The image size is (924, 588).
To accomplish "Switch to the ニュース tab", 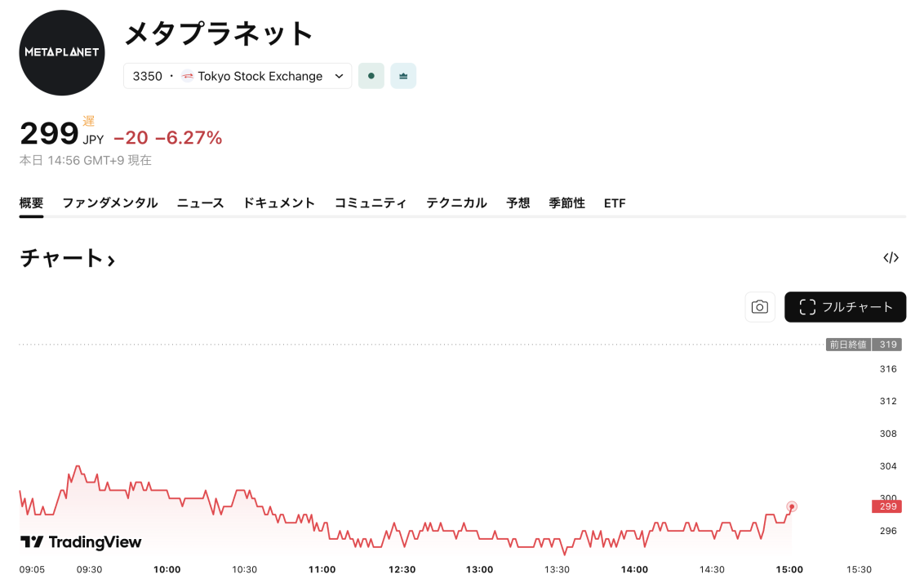I will tap(200, 203).
